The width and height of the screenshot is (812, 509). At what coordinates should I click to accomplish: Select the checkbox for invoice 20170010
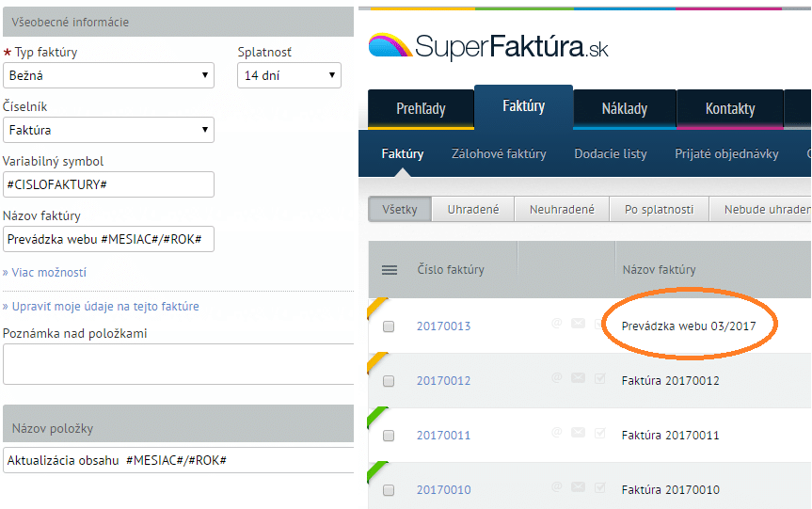tap(389, 490)
